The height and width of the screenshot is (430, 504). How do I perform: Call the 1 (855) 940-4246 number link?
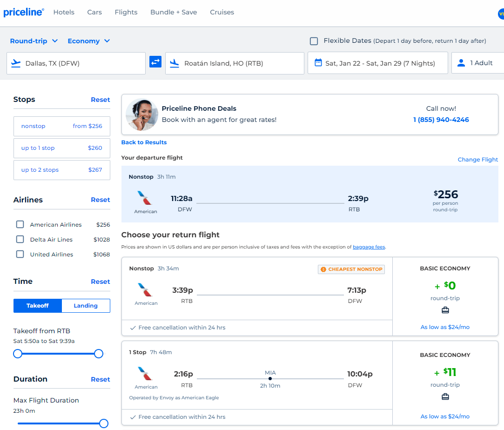[441, 120]
